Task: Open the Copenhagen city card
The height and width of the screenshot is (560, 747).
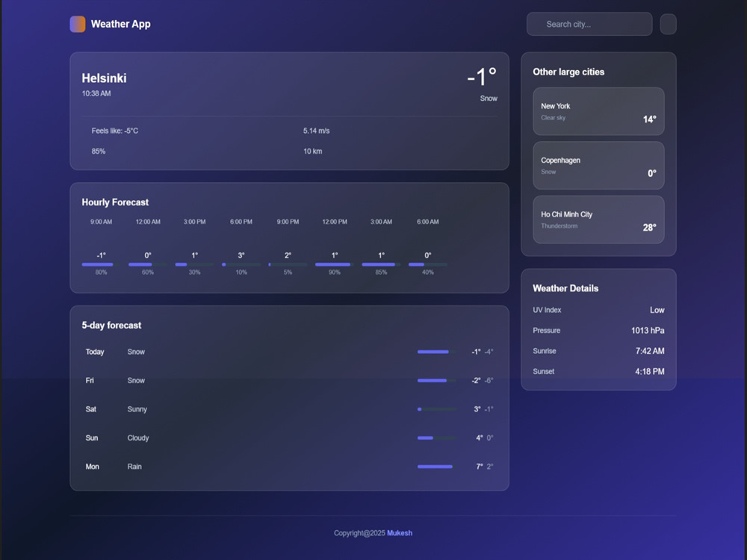Action: pos(598,166)
